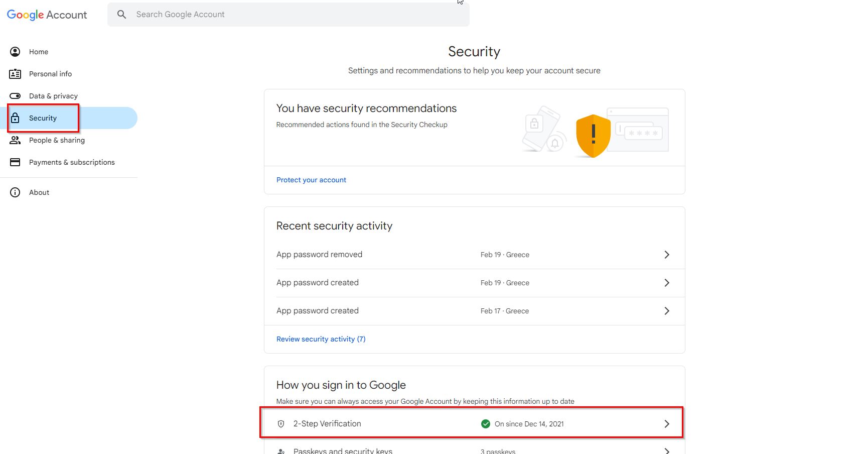This screenshot has width=868, height=454.
Task: Click the Data & privacy toggle icon
Action: coord(15,96)
